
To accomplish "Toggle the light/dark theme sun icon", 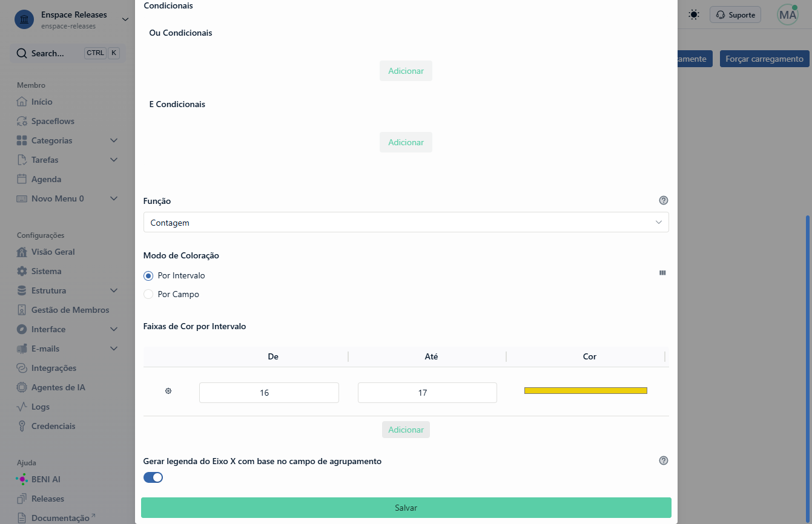I will 694,15.
